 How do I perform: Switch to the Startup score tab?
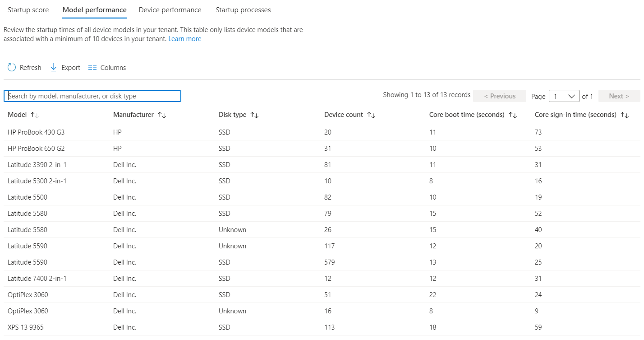point(28,9)
